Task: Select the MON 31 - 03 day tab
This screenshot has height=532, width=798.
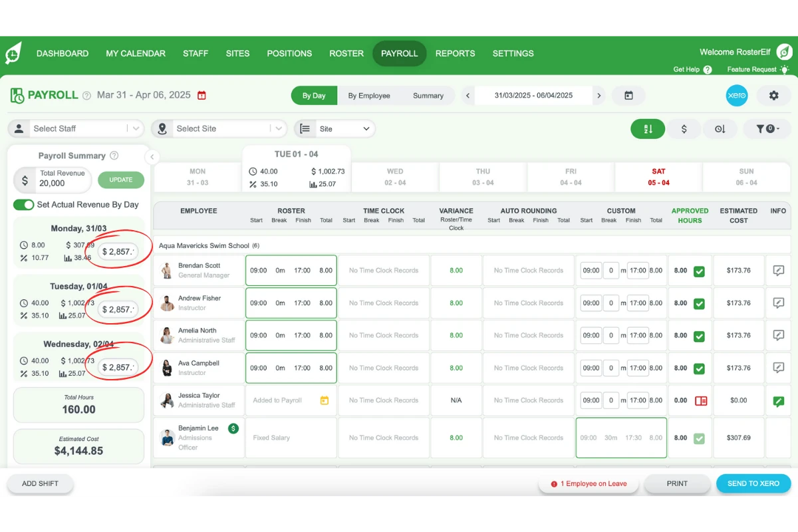Action: pyautogui.click(x=198, y=177)
